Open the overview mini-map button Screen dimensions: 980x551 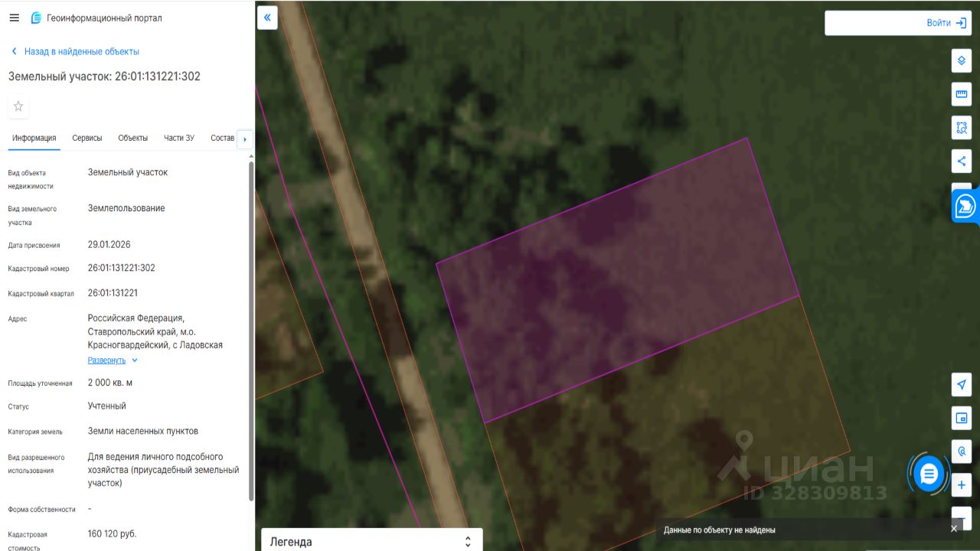(962, 418)
